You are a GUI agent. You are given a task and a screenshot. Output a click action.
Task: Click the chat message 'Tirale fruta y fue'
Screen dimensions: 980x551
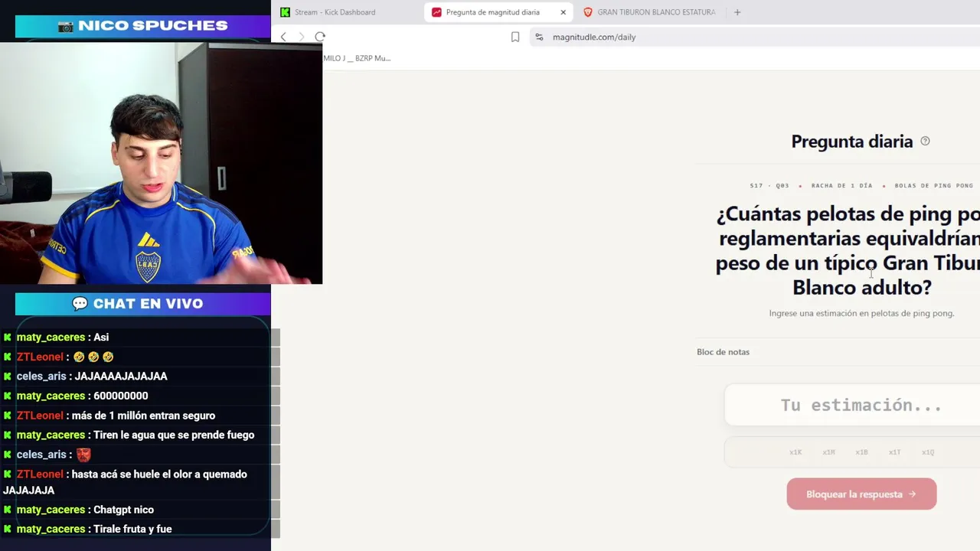94,530
